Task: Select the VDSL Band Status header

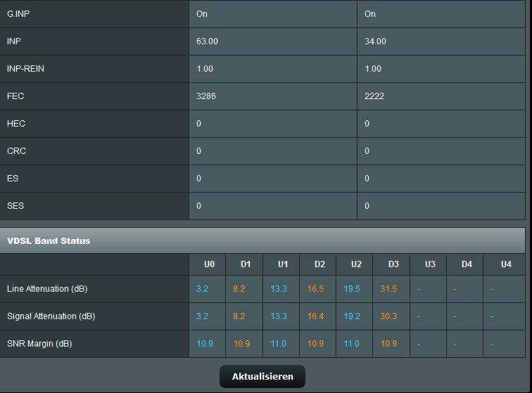Action: coord(49,240)
